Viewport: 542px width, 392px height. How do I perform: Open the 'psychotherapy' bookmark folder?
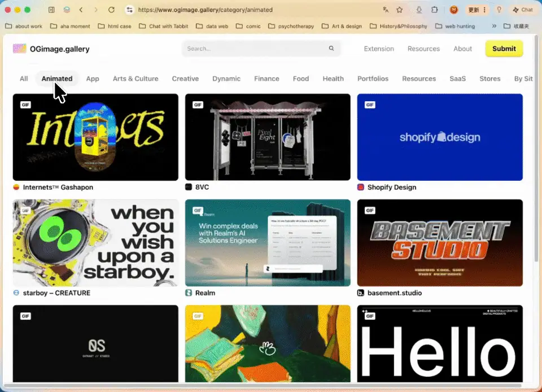coord(291,26)
